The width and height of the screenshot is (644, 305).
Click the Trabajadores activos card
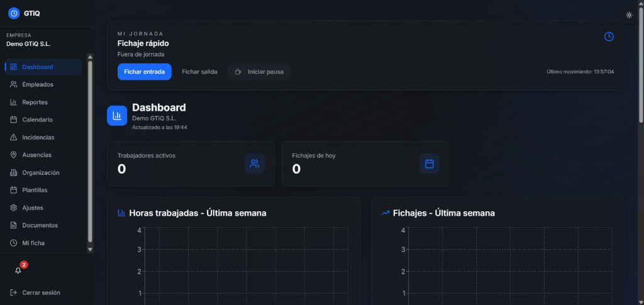(191, 164)
